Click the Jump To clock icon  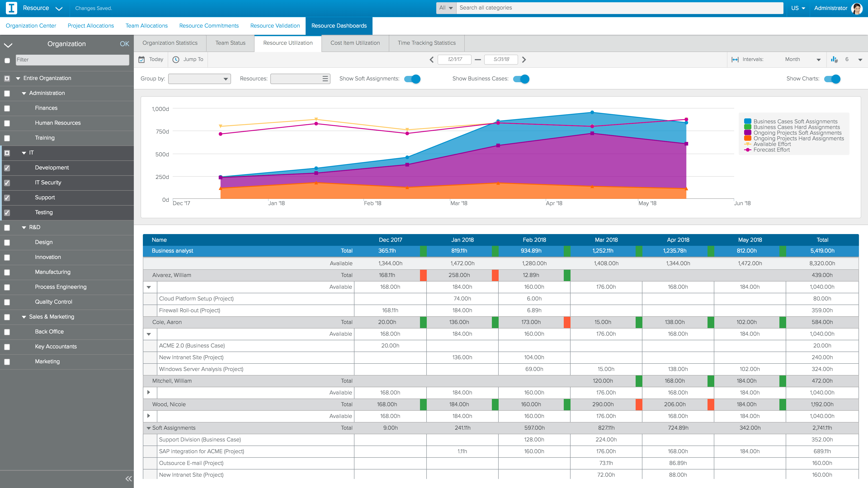176,59
